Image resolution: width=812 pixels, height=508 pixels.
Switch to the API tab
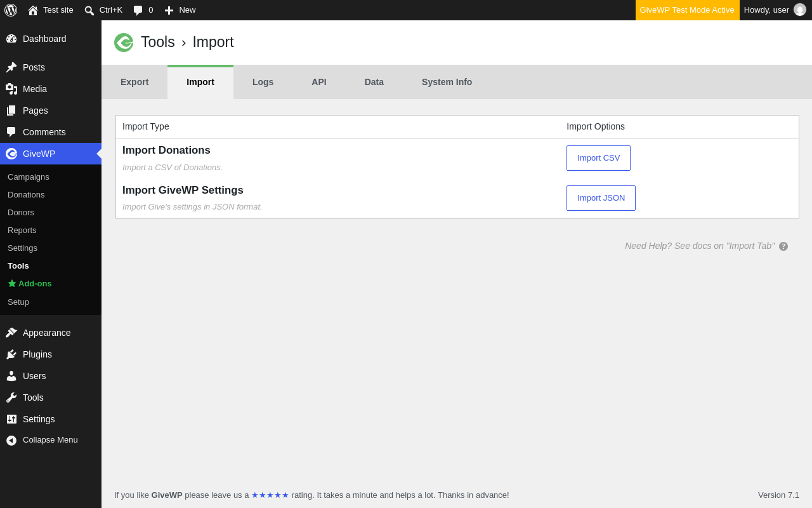click(319, 82)
